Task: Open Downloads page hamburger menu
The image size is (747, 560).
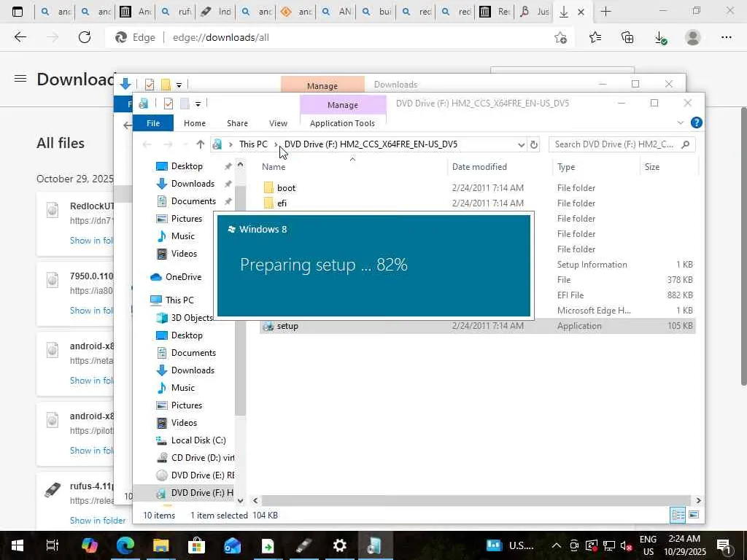Action: pos(20,79)
